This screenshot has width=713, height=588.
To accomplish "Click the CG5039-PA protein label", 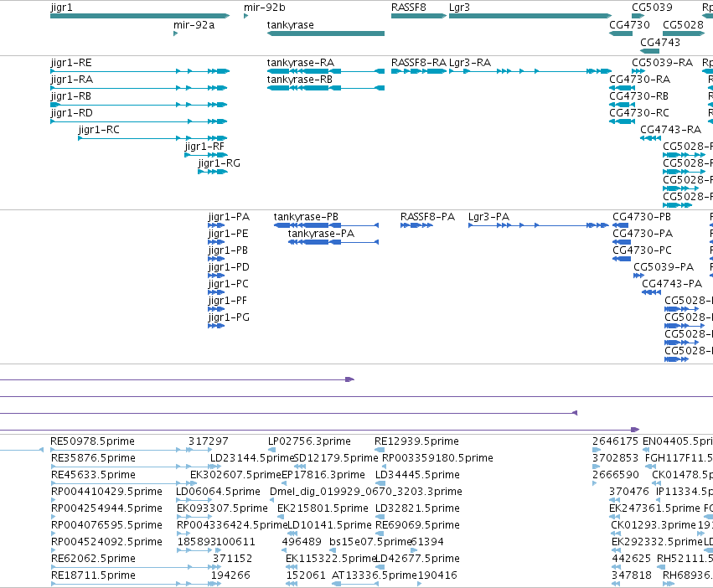I will [664, 267].
